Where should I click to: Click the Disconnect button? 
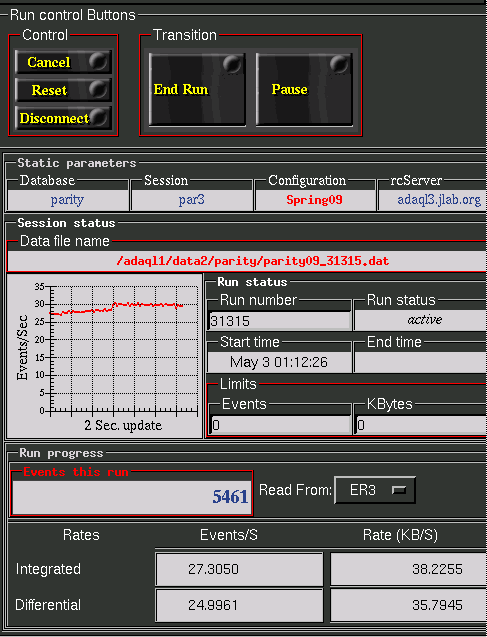tap(63, 118)
